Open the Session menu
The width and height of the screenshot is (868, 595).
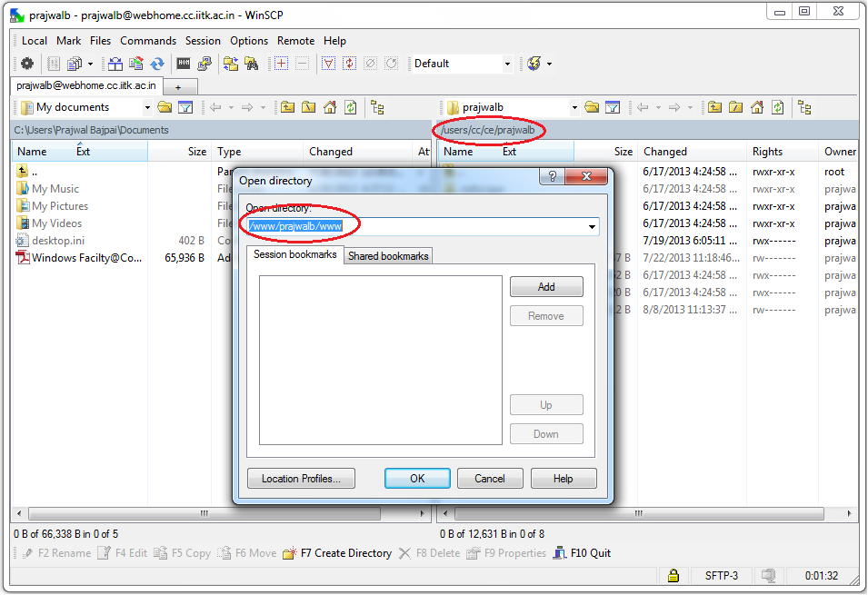[x=203, y=40]
